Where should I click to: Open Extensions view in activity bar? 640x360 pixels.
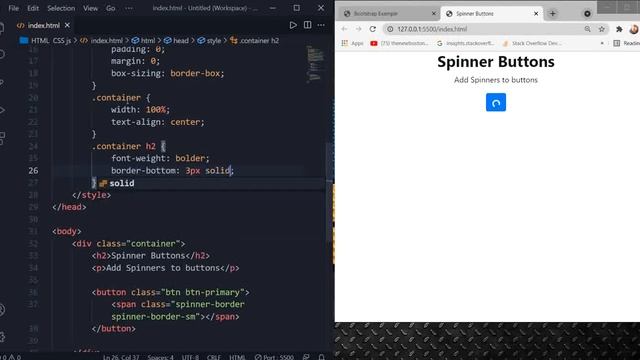2,138
